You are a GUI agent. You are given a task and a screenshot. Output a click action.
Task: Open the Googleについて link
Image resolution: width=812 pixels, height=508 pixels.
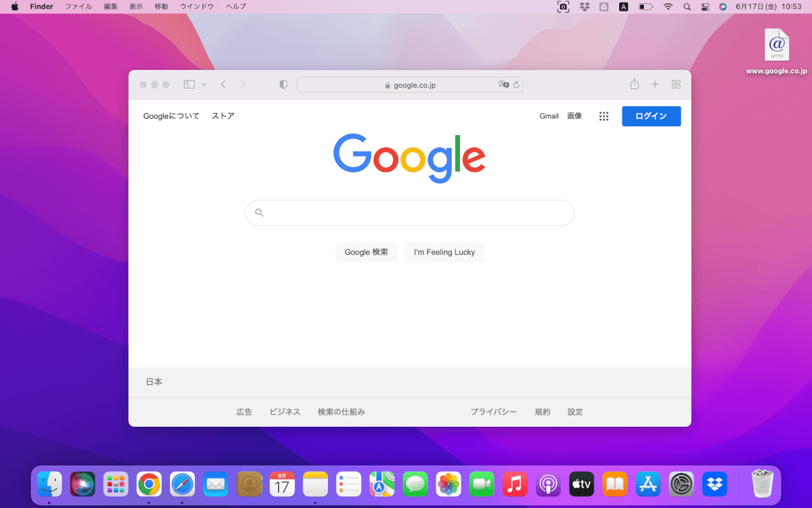click(171, 116)
